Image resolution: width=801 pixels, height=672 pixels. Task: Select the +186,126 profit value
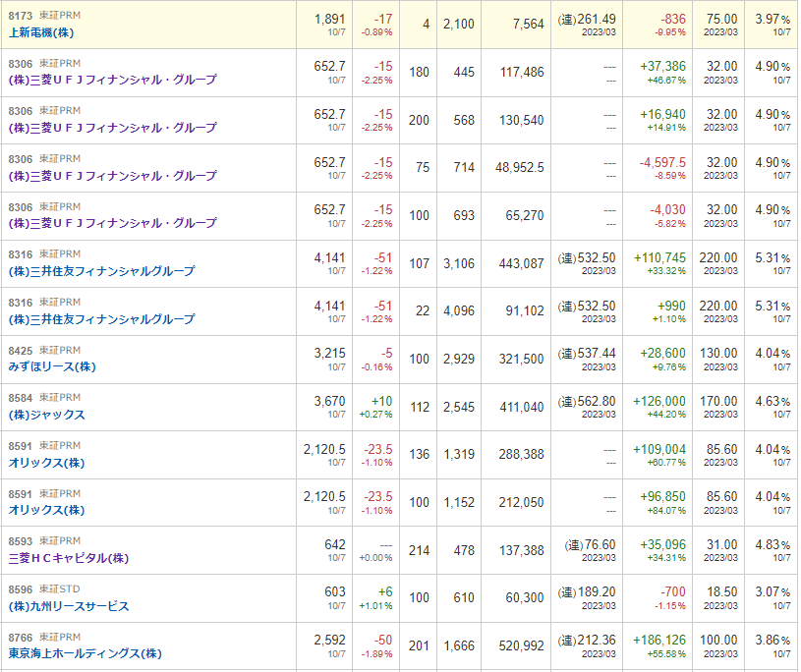click(659, 640)
